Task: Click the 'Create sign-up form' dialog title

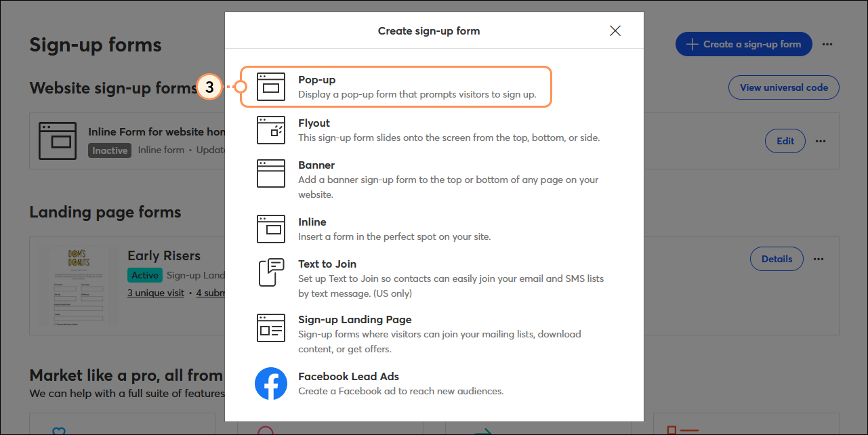Action: tap(429, 30)
